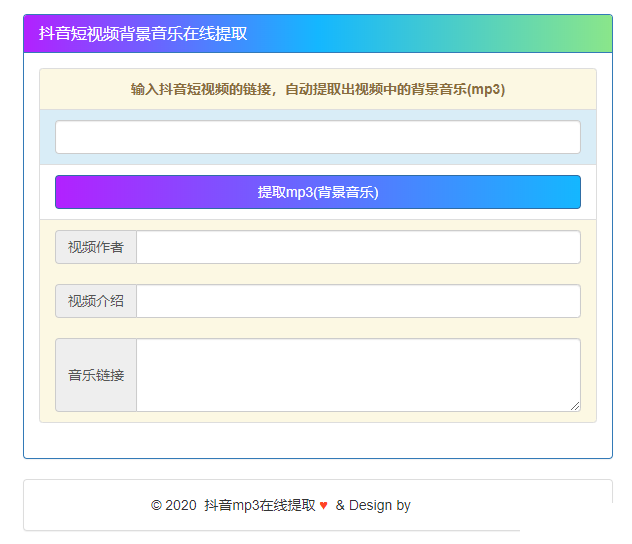Image resolution: width=632 pixels, height=544 pixels.
Task: Click the 提取mp3(背景音乐) button
Action: click(x=318, y=192)
